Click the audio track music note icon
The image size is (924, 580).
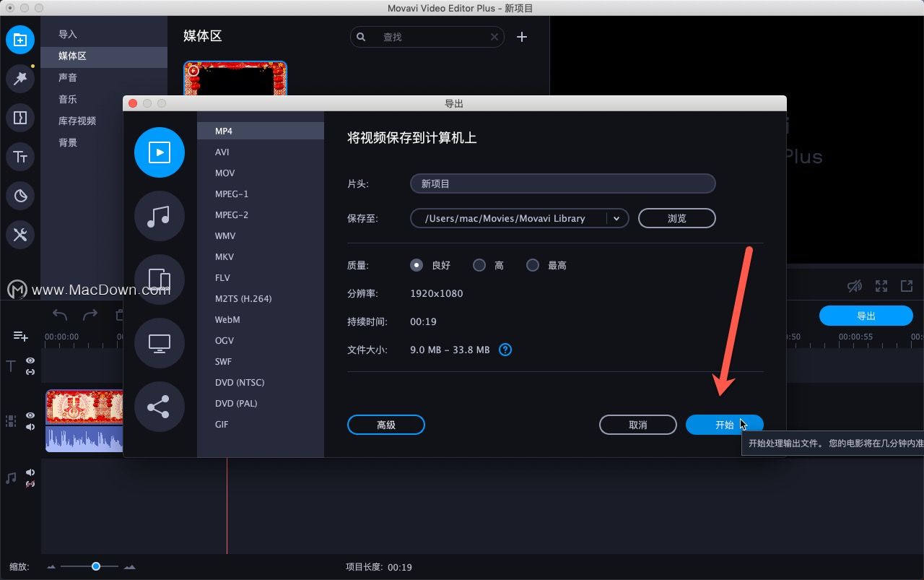coord(11,478)
